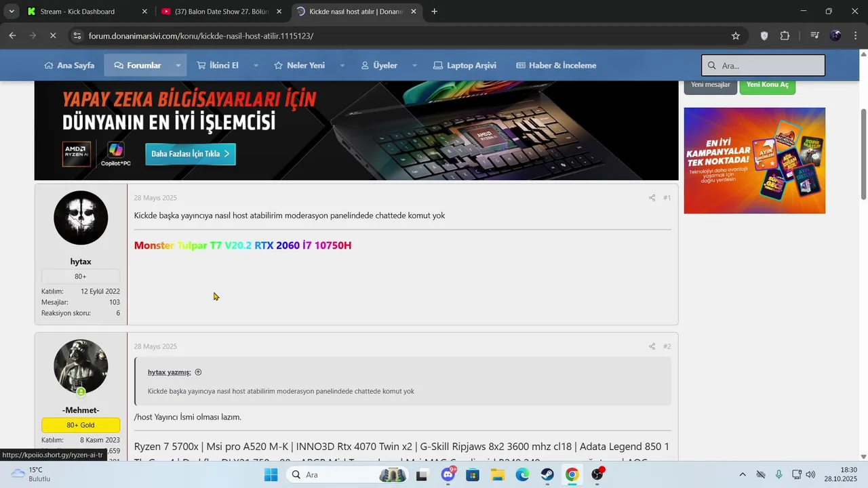Open the İkinci El section
This screenshot has height=488, width=868.
click(218, 66)
